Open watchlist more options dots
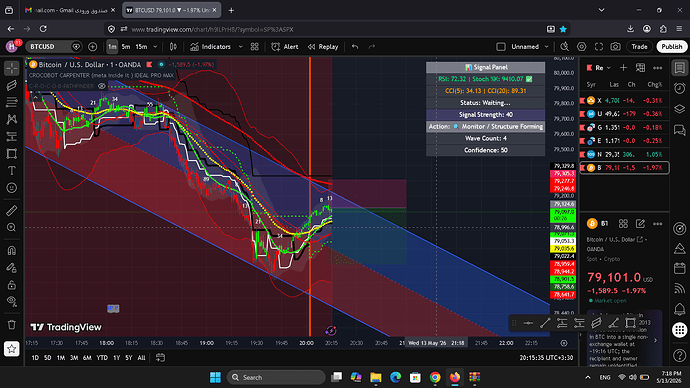The height and width of the screenshot is (388, 690). tap(657, 68)
